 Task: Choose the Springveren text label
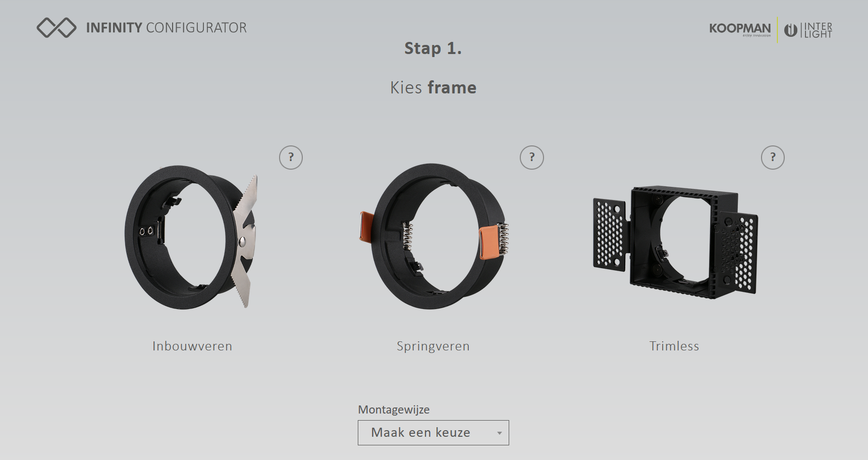(433, 346)
